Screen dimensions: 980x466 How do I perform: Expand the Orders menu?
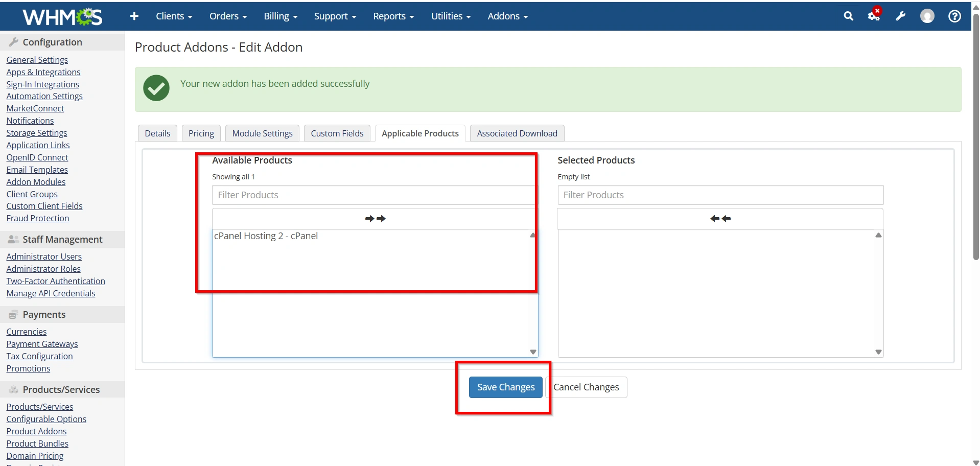point(228,16)
